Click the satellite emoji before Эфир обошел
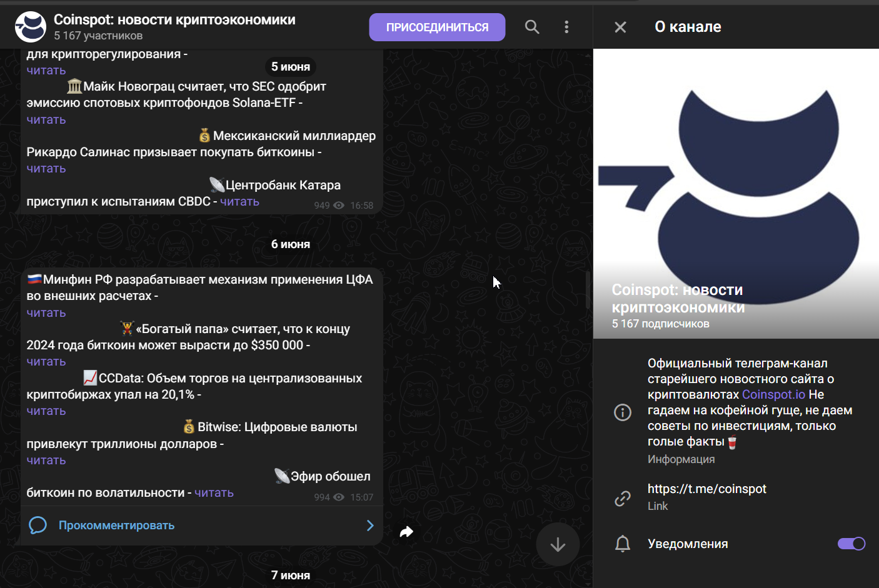 (282, 476)
